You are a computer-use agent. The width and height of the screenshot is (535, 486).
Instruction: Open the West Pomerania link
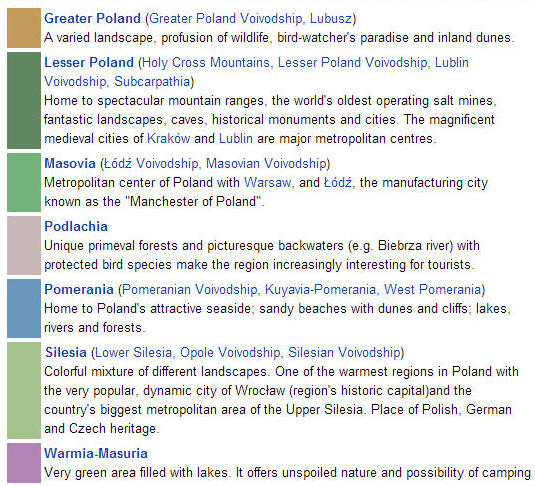click(432, 289)
